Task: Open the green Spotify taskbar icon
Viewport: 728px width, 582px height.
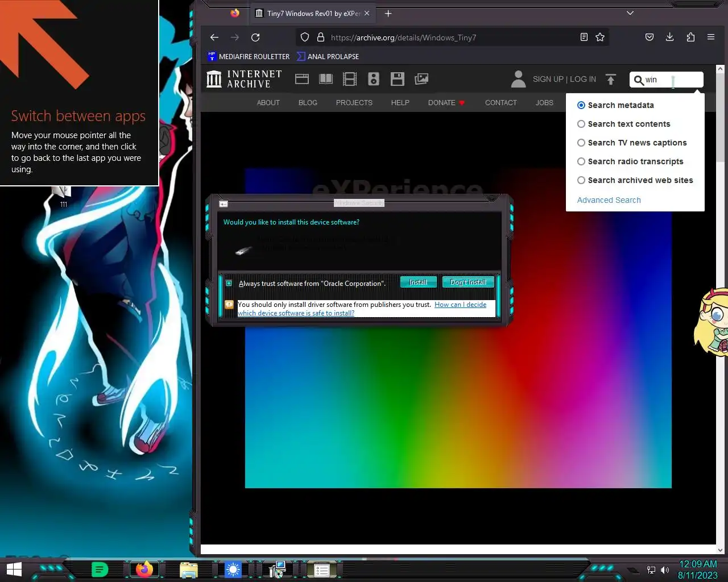Action: (100, 569)
